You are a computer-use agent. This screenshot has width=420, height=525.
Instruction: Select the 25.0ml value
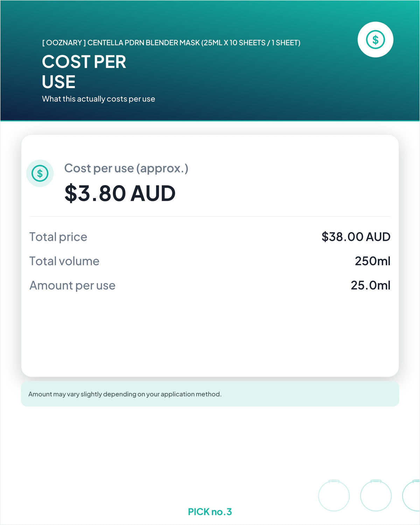371,286
